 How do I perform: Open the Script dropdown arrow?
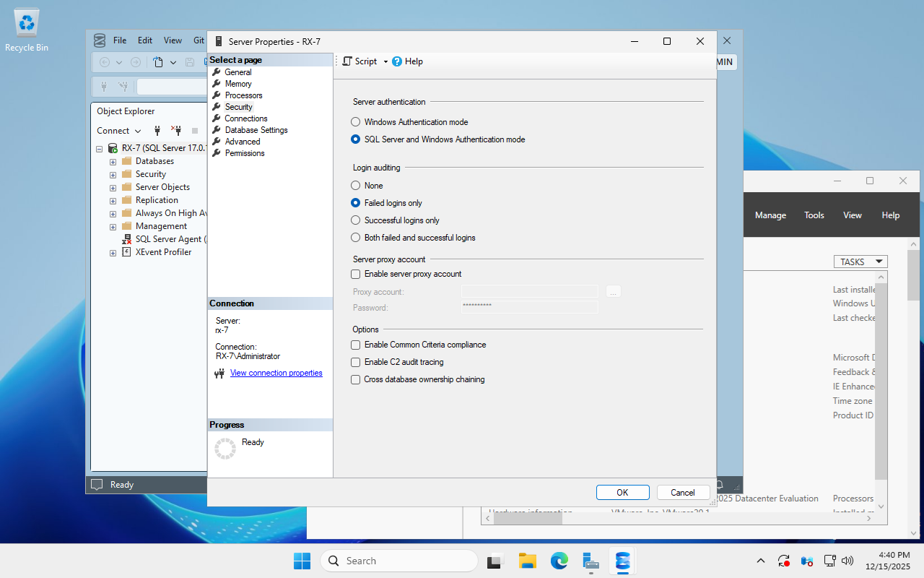coord(386,61)
